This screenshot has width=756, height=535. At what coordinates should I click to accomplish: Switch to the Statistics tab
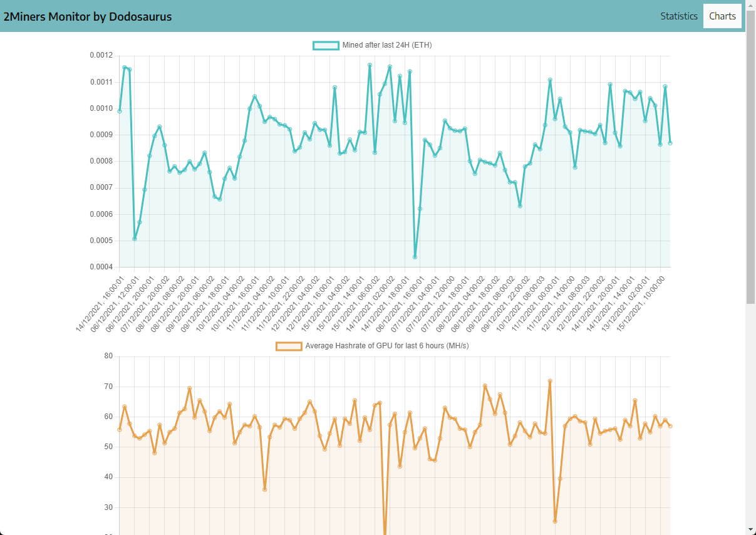pyautogui.click(x=678, y=16)
